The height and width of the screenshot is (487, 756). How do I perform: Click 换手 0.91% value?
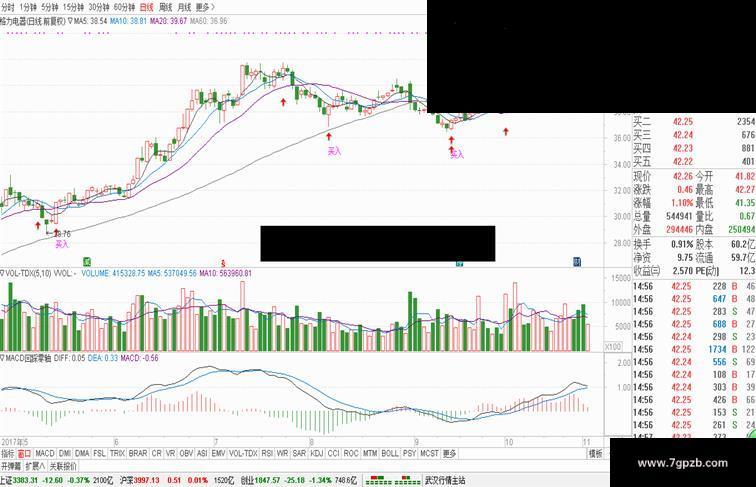click(x=682, y=244)
